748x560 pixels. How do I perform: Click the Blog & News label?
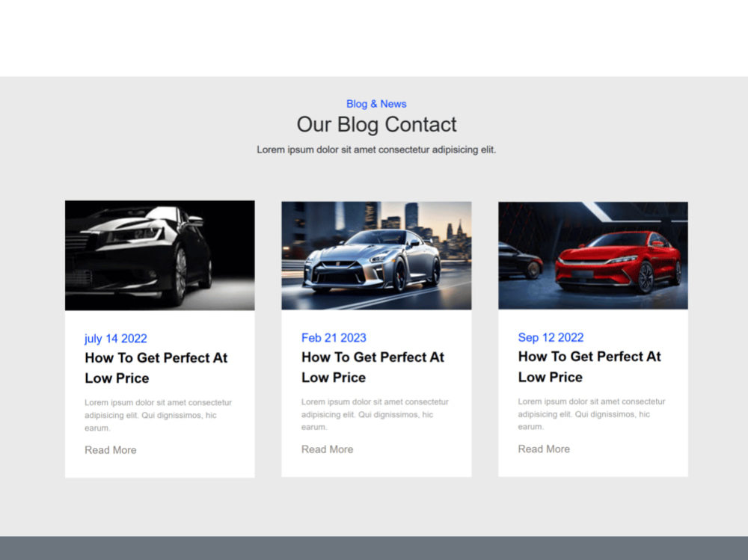click(x=376, y=104)
